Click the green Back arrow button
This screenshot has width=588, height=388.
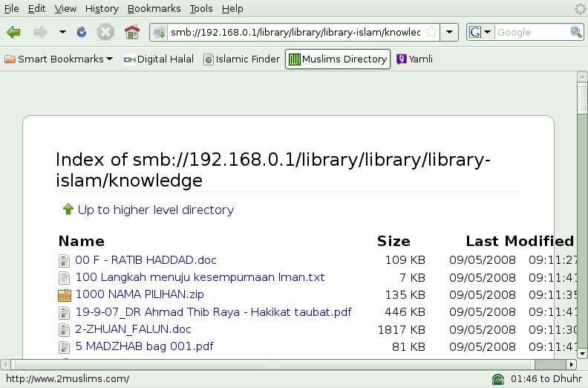pos(13,32)
